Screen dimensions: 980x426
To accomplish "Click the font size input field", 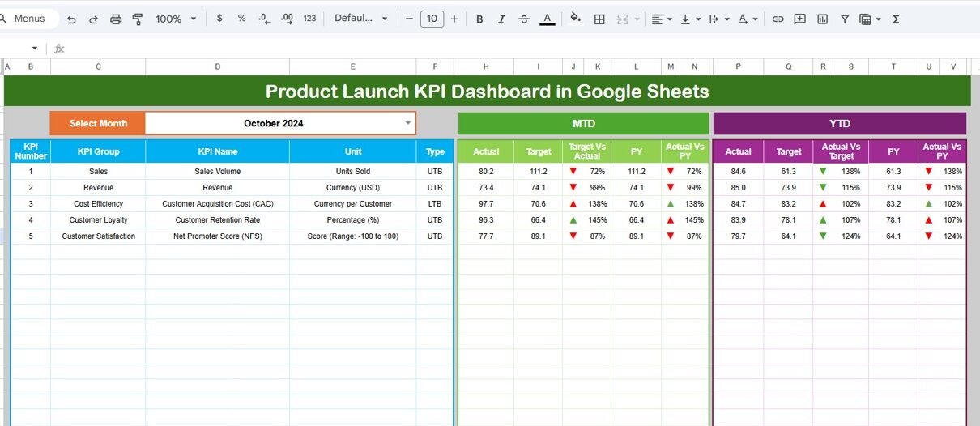I will click(432, 19).
